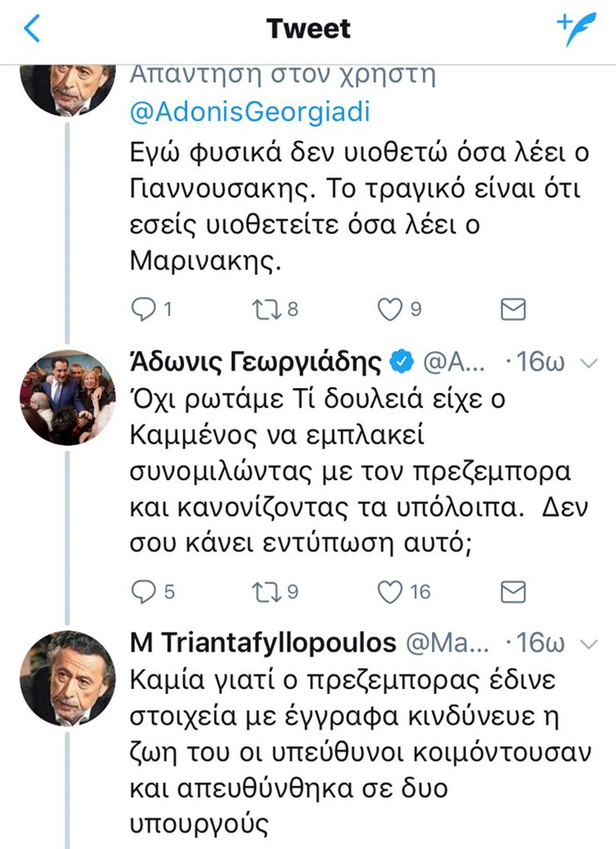Share the top tweet via the envelope icon

point(514,310)
